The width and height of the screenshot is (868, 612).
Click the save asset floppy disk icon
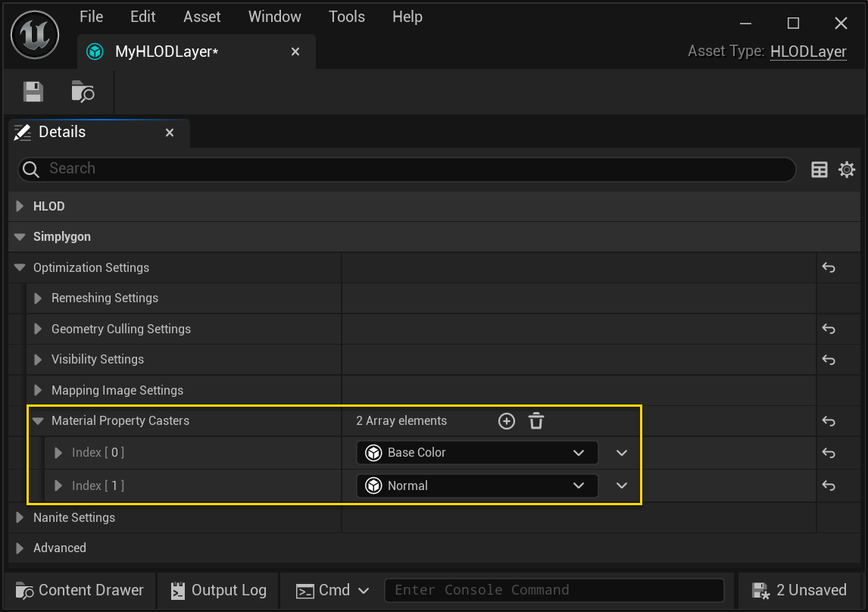pyautogui.click(x=33, y=92)
